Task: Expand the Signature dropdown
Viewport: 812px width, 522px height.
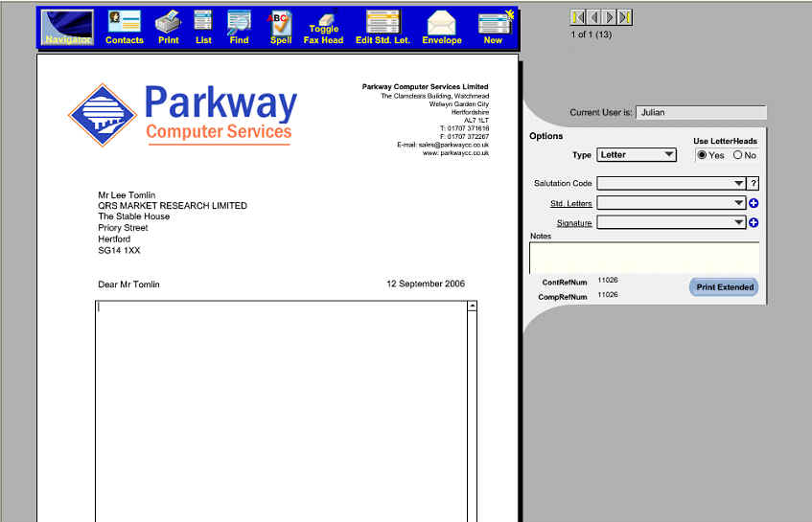Action: 738,223
